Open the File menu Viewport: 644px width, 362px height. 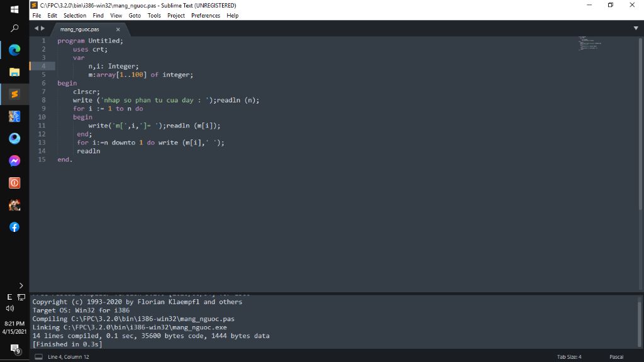coord(36,16)
